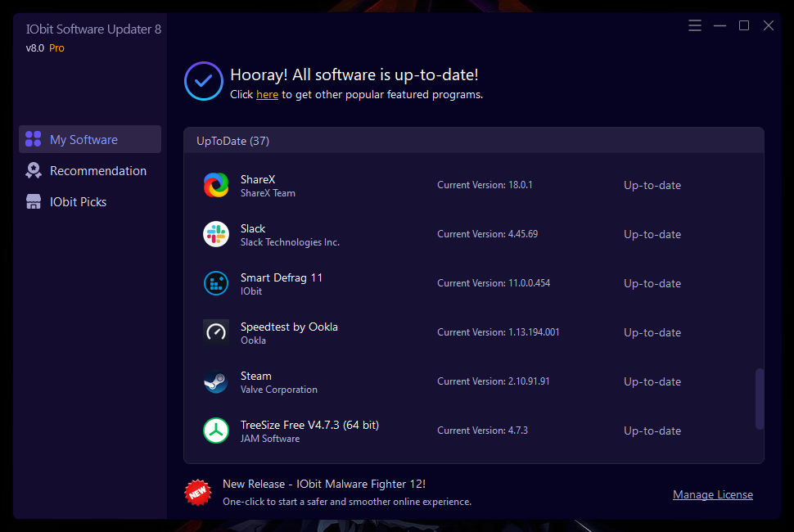The image size is (794, 532).
Task: Click Current Version: 2.10.91.91 text
Action: [494, 381]
